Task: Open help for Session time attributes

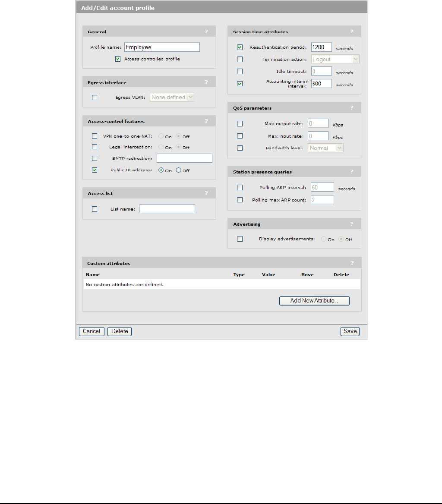Action: [352, 31]
